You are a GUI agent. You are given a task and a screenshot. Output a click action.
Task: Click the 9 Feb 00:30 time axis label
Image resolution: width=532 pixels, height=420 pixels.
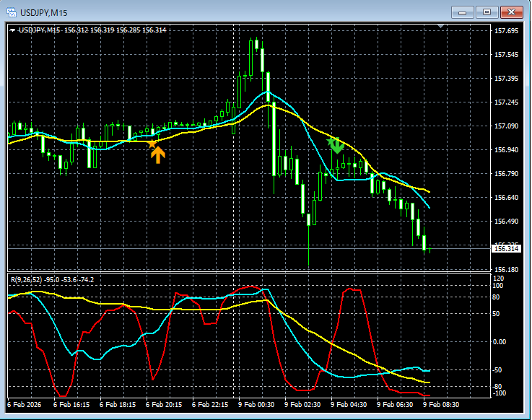tap(256, 405)
